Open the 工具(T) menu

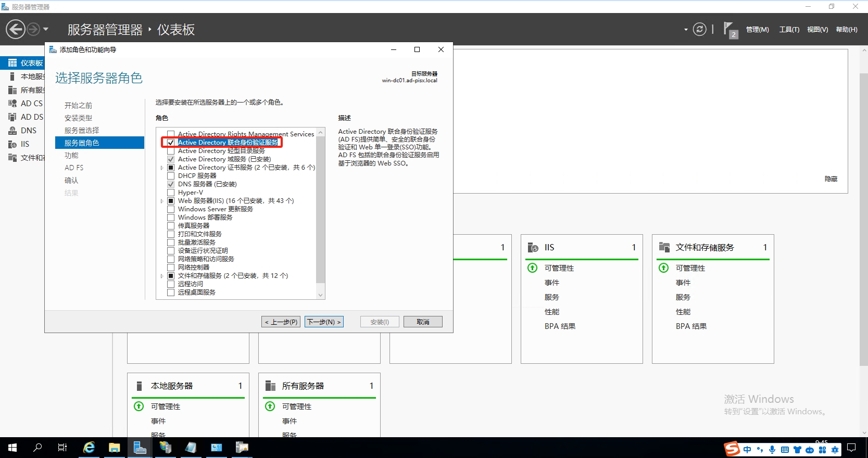[789, 30]
